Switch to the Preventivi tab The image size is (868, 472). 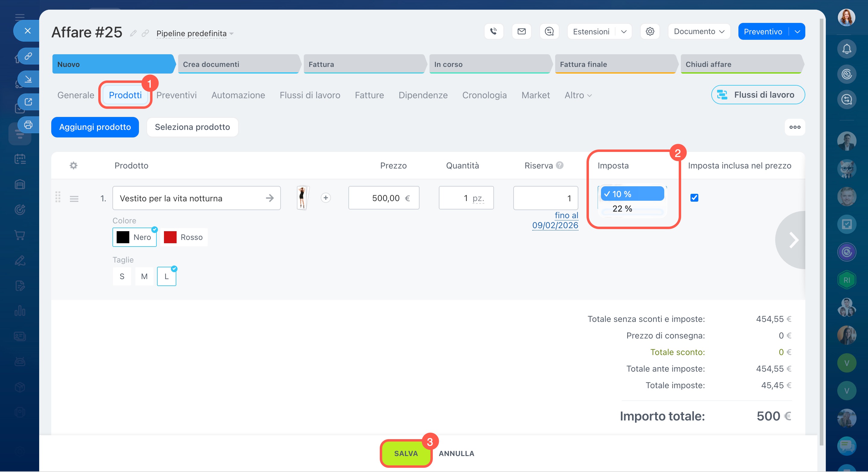[176, 95]
